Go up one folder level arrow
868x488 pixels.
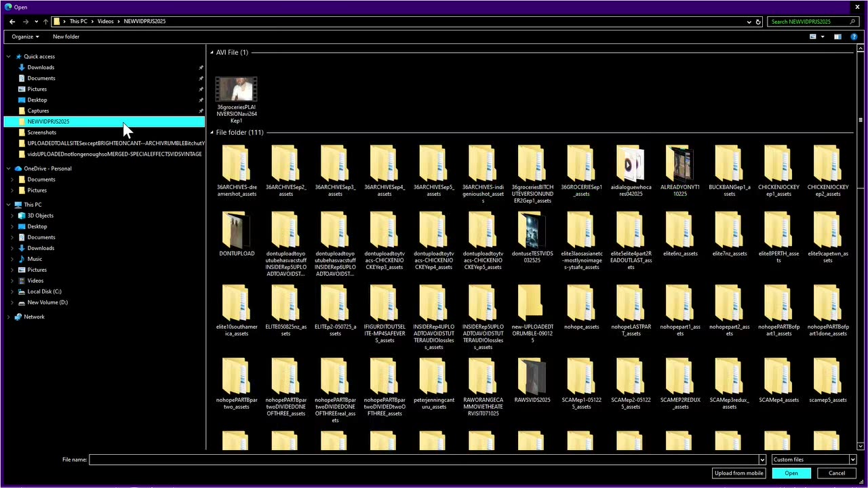(45, 22)
